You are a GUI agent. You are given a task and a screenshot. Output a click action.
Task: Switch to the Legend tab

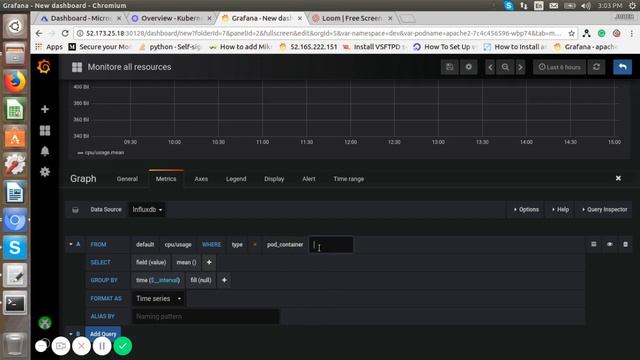click(x=236, y=179)
